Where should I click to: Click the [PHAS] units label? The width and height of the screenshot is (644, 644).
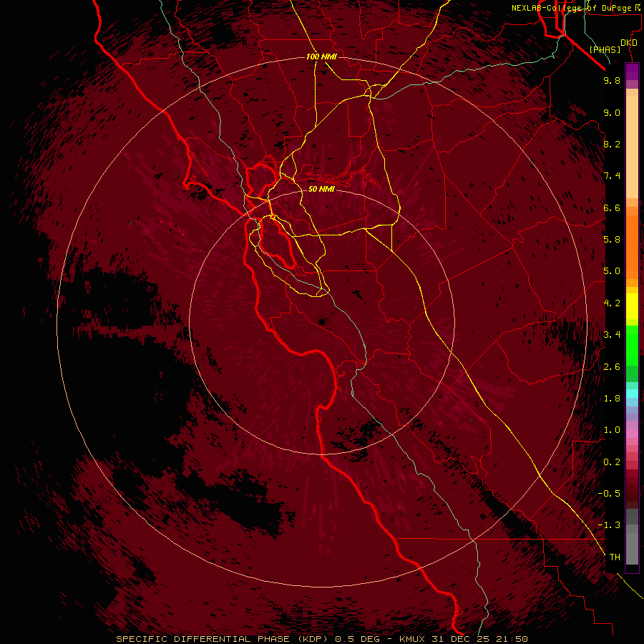coord(605,49)
